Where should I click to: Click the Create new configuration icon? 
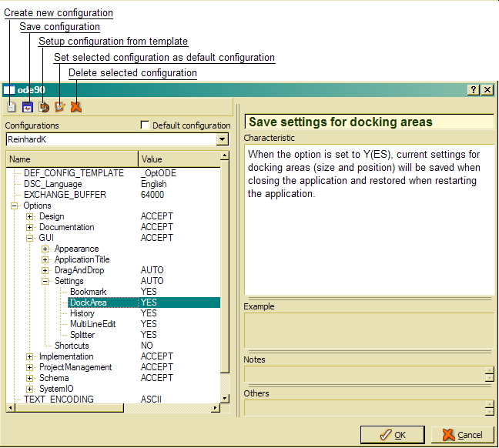tap(11, 107)
